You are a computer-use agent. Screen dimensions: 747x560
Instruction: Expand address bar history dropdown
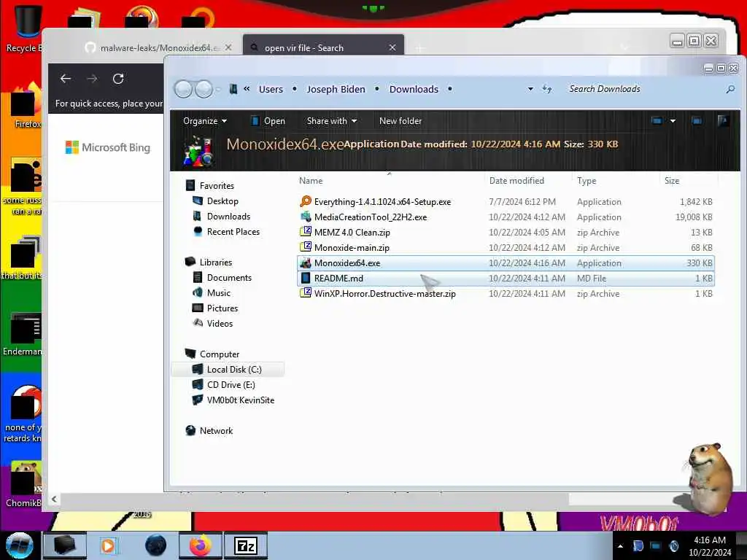pos(530,89)
